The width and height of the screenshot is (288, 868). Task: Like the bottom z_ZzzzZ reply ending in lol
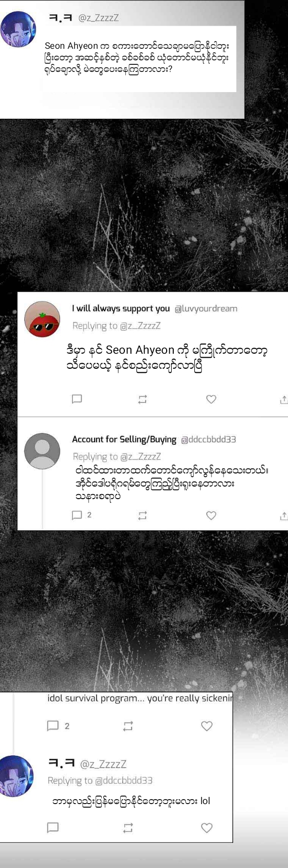[207, 828]
